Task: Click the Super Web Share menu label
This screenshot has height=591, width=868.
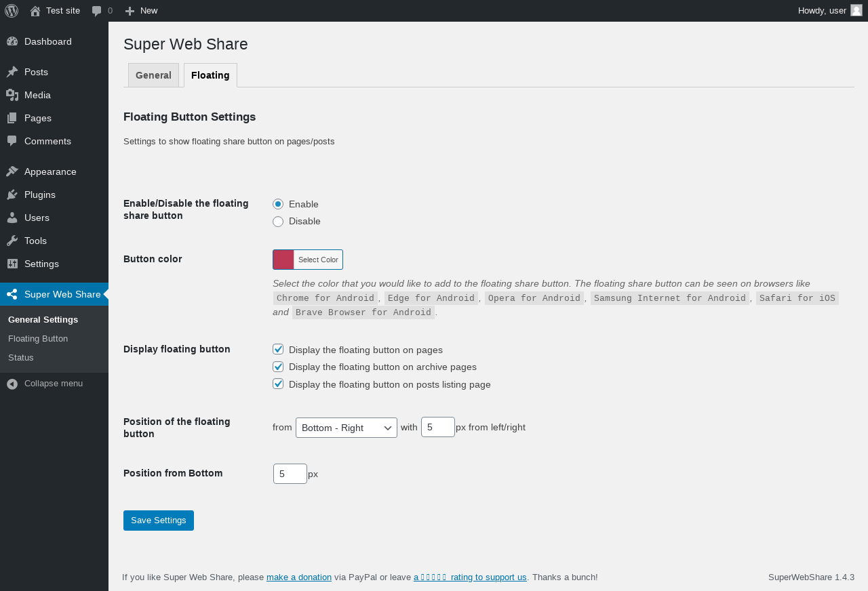Action: [x=62, y=294]
